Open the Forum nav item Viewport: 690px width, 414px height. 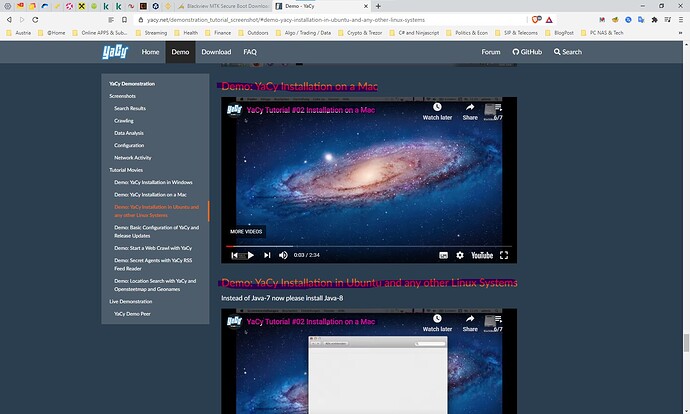[491, 52]
